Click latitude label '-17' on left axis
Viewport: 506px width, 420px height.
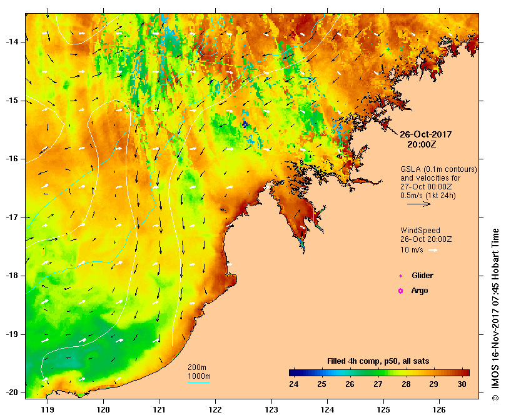click(x=13, y=217)
